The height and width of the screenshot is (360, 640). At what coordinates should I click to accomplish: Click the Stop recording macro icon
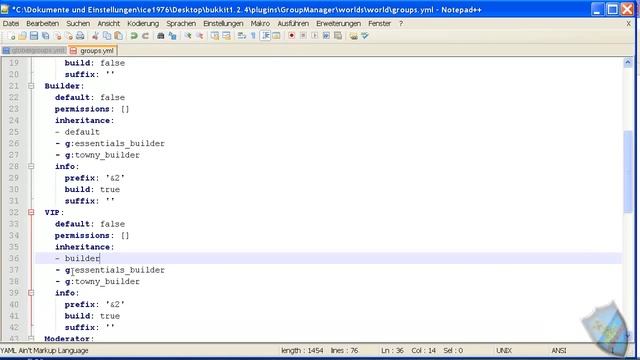pos(303,36)
